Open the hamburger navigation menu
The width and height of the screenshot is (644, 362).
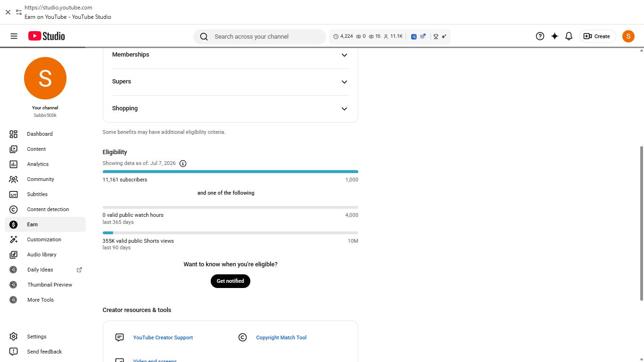click(14, 36)
